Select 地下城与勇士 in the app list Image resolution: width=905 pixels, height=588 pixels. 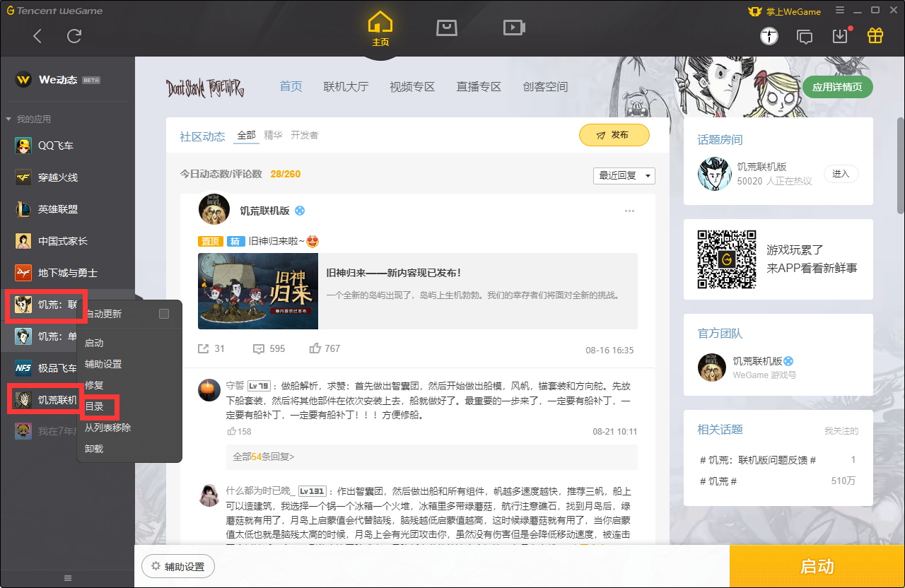67,273
